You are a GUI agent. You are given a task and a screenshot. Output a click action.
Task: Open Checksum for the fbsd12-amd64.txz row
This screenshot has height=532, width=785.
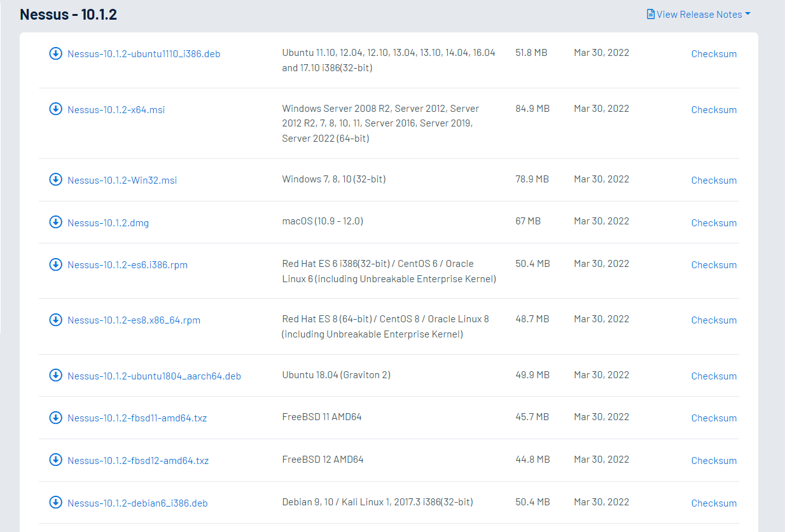714,461
